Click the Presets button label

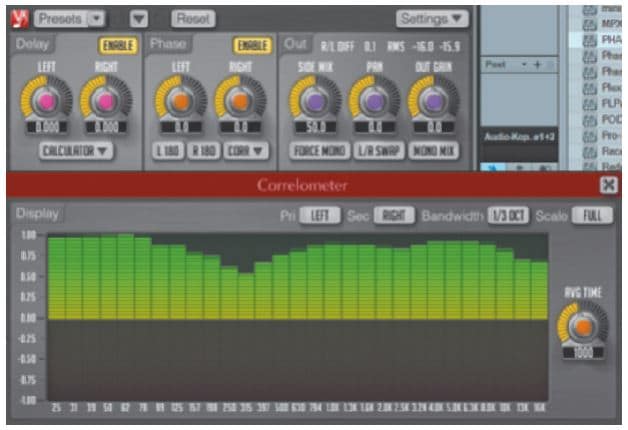coord(60,19)
